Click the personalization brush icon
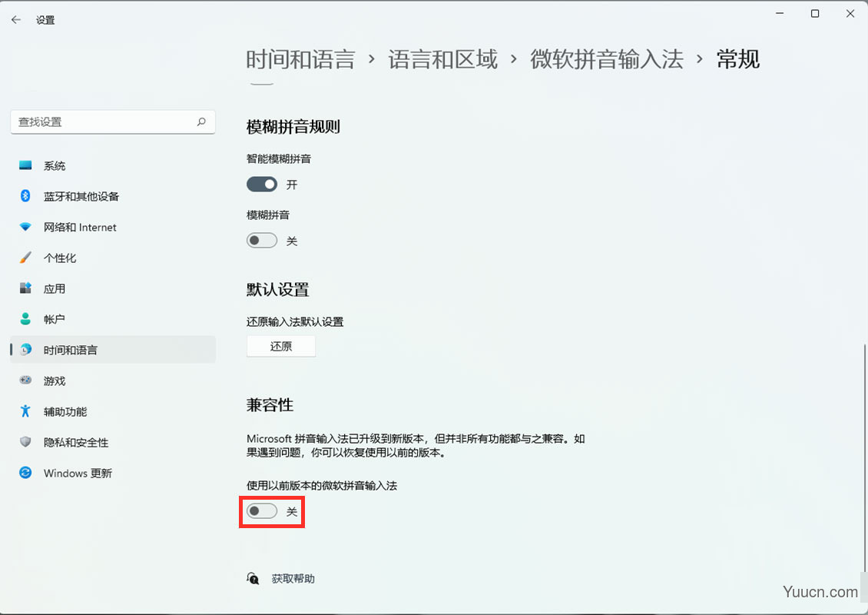Image resolution: width=868 pixels, height=615 pixels. click(25, 258)
